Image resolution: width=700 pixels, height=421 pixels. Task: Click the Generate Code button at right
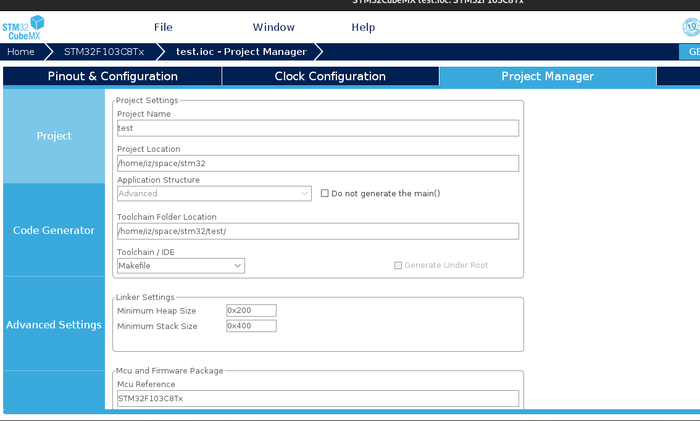click(690, 52)
